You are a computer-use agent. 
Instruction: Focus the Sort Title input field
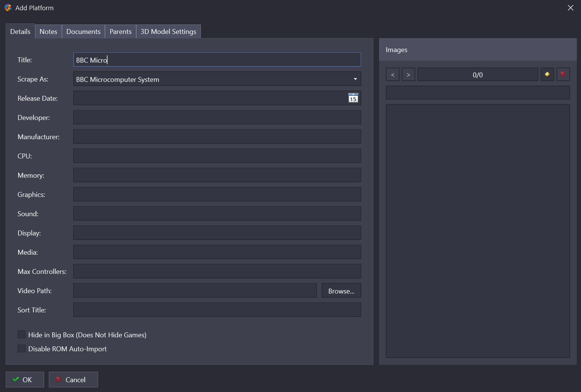point(217,310)
